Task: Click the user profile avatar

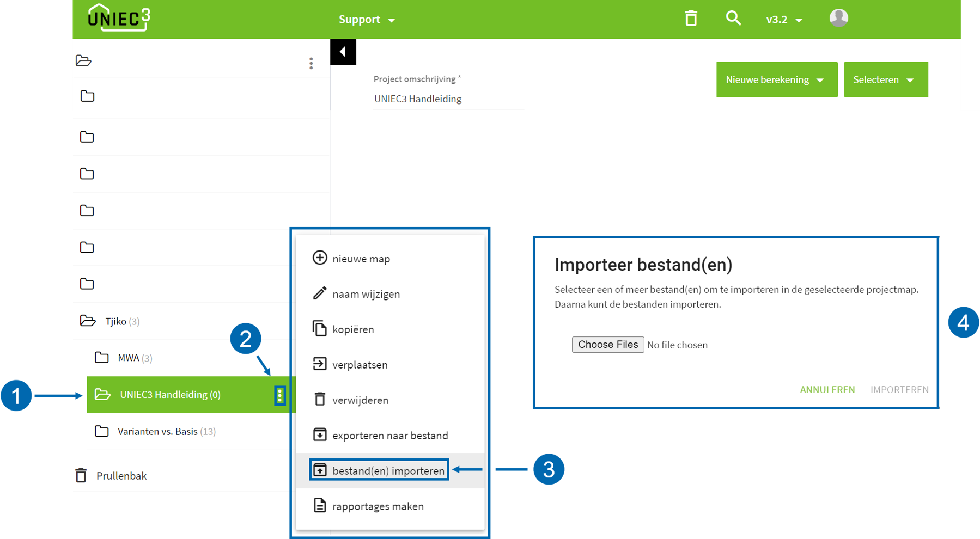Action: click(x=838, y=18)
